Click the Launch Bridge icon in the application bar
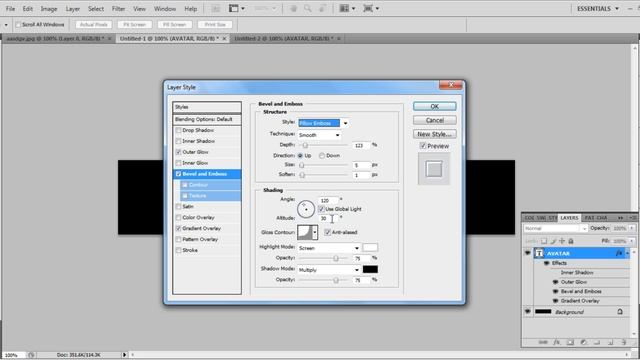 [x=216, y=8]
